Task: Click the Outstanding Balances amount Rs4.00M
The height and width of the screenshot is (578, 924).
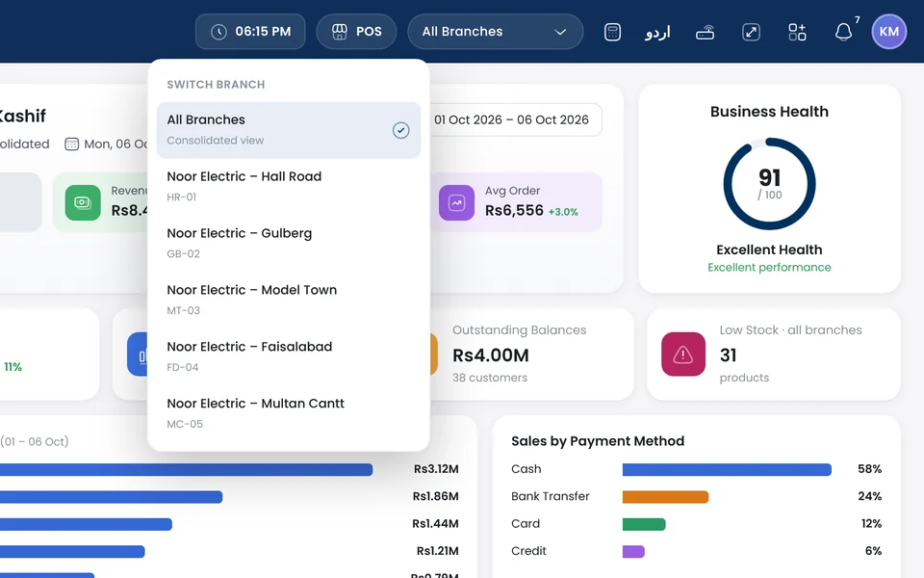Action: coord(490,355)
